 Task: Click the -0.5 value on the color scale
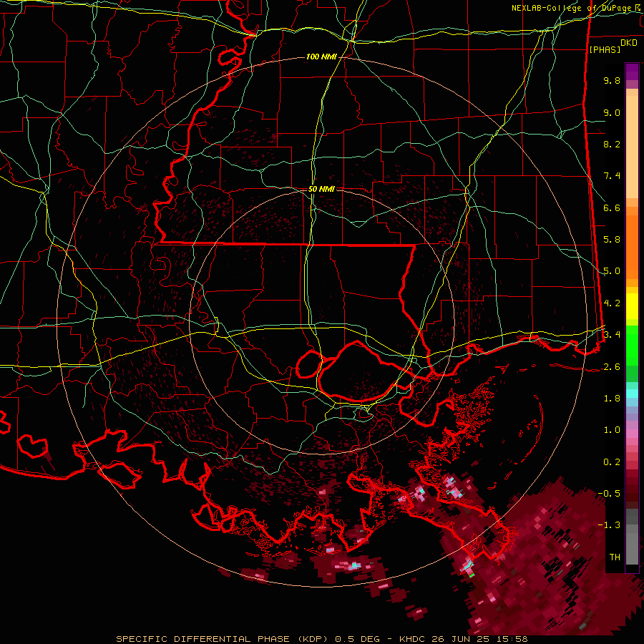coord(609,493)
